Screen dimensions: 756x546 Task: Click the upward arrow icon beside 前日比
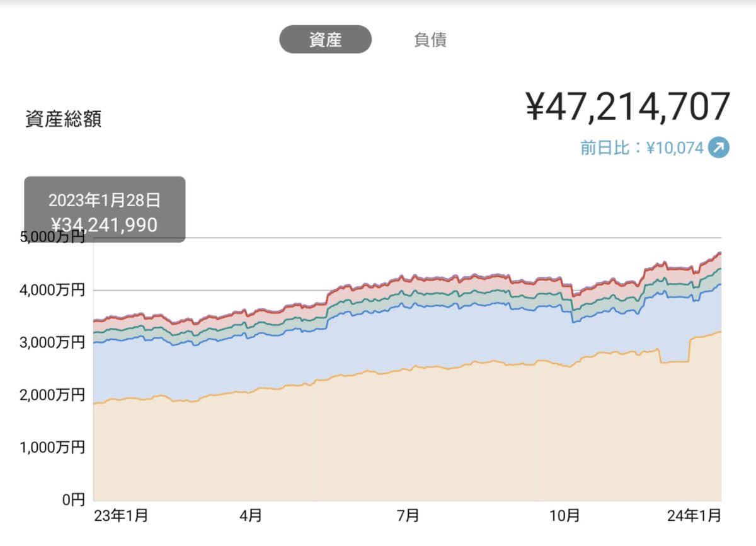point(719,147)
